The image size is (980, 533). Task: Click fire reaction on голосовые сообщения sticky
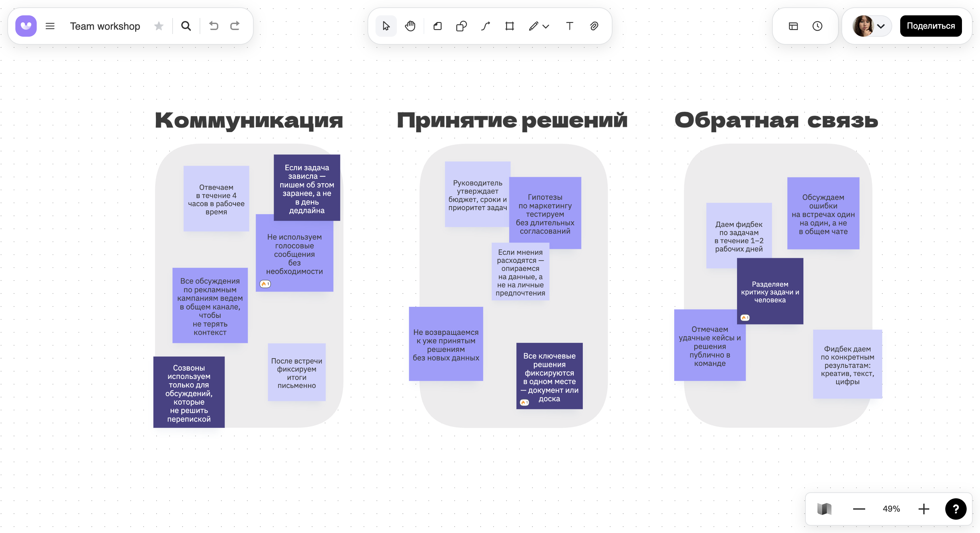click(x=265, y=284)
